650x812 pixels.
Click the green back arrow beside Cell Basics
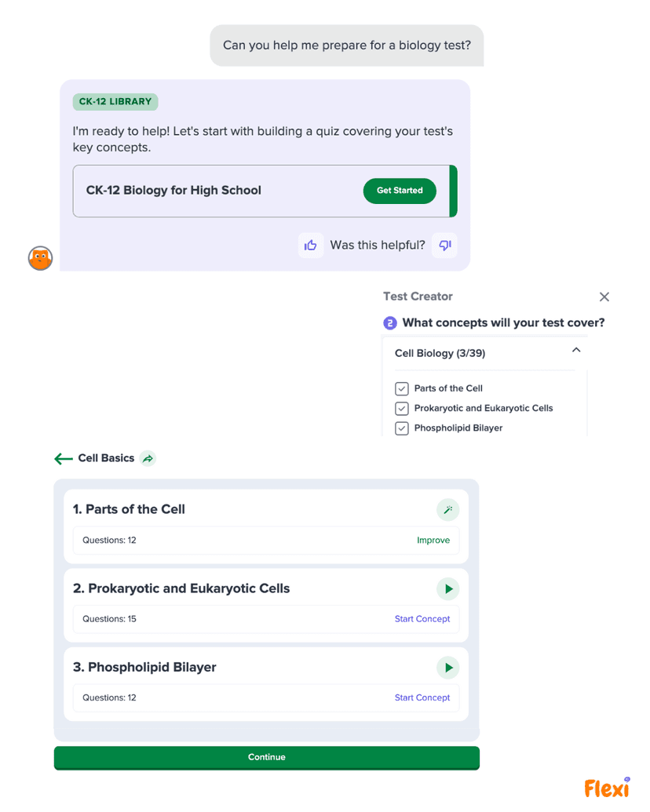pyautogui.click(x=64, y=458)
